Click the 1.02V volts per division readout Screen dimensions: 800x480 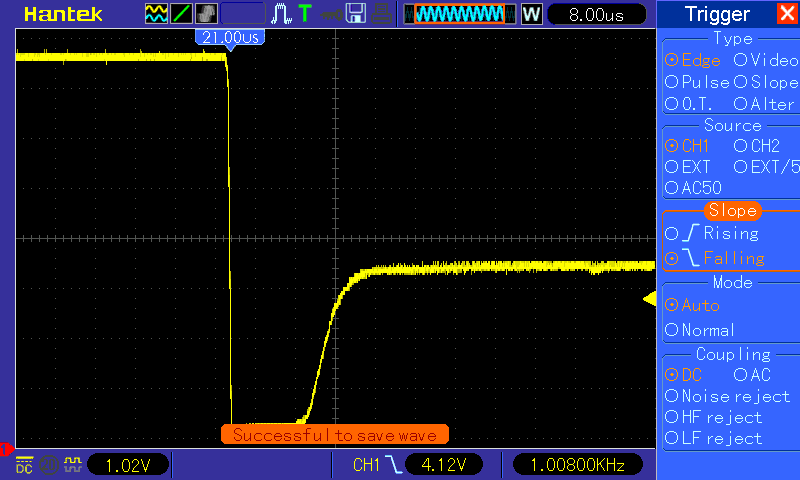point(128,465)
